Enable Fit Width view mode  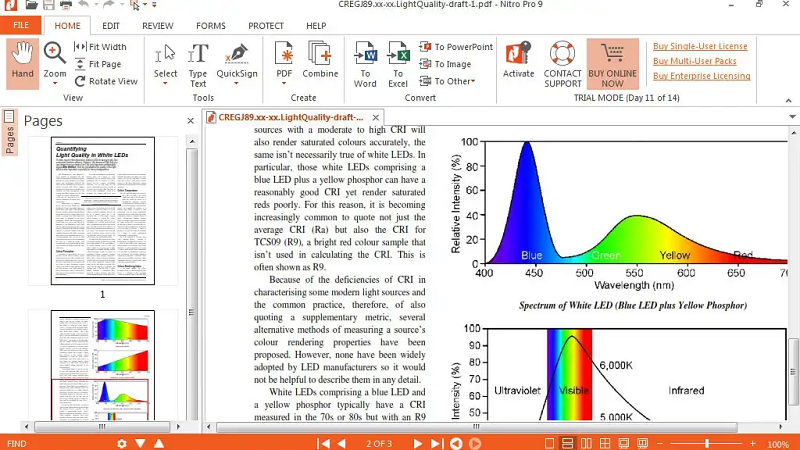pos(80,47)
